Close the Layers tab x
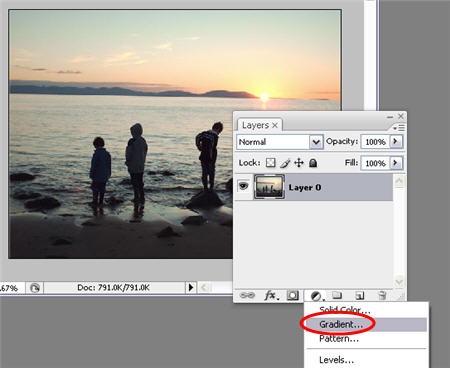 [275, 125]
